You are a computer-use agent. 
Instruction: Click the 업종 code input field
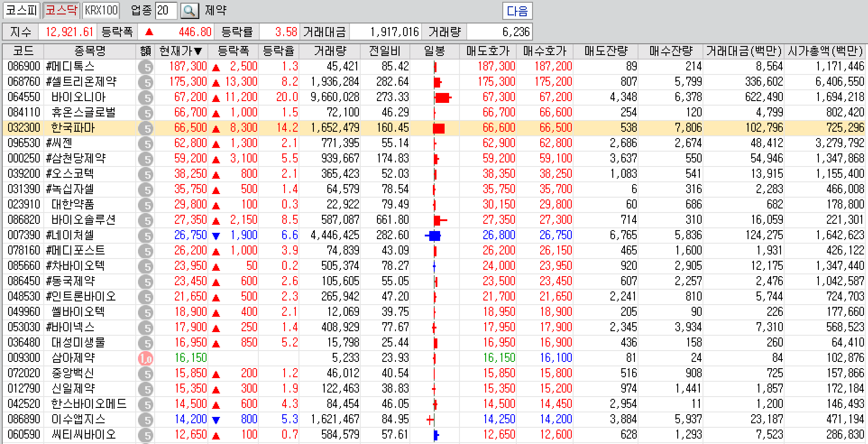[166, 10]
